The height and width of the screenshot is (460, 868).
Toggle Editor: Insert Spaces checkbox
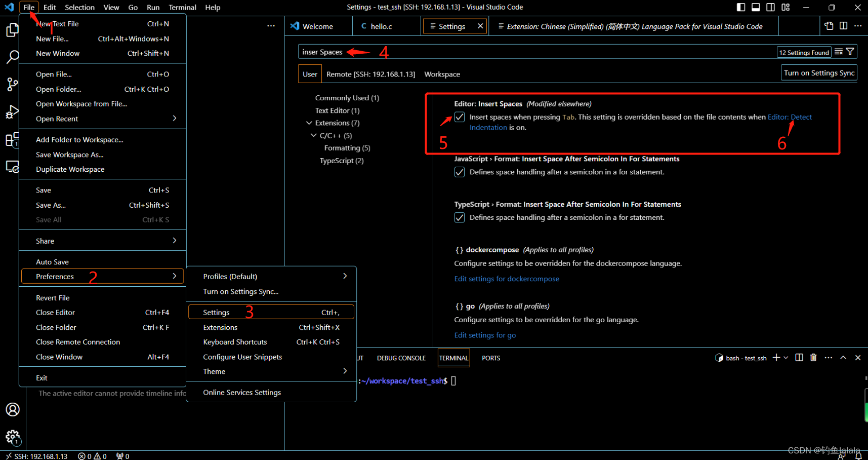[460, 117]
